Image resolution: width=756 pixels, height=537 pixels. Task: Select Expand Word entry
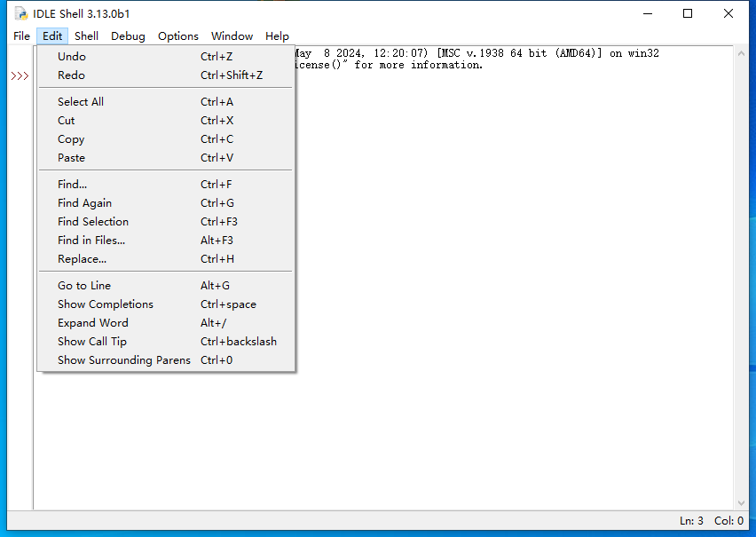(166, 323)
